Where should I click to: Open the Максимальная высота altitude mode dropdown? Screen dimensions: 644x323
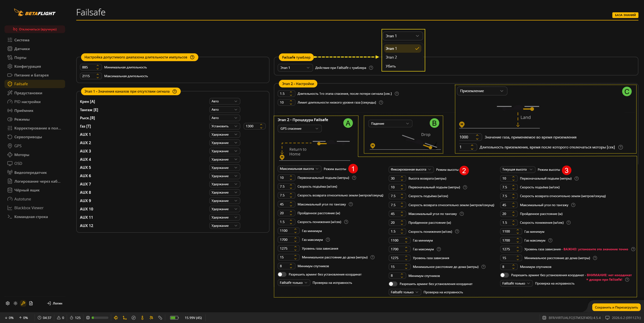(299, 169)
